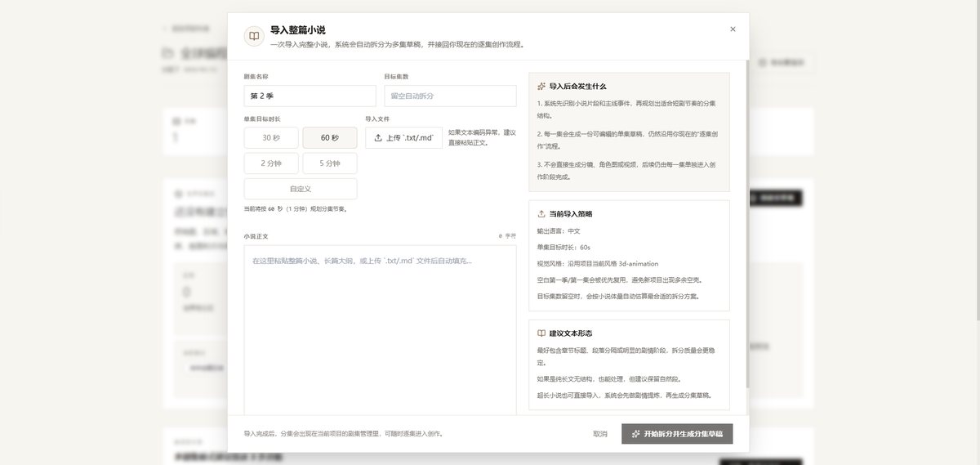Click the 0 字符 character counter
This screenshot has height=465, width=980.
507,236
